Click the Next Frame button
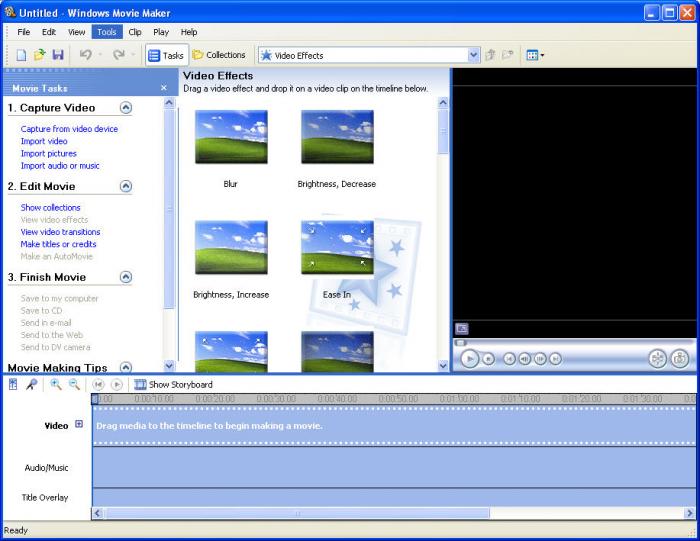 click(540, 359)
